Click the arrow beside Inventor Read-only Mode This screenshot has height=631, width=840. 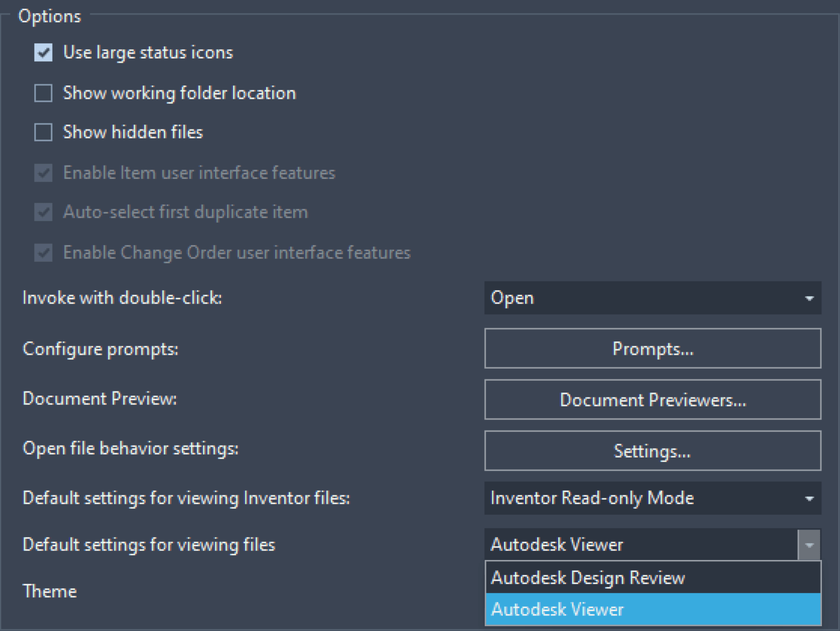click(x=809, y=499)
